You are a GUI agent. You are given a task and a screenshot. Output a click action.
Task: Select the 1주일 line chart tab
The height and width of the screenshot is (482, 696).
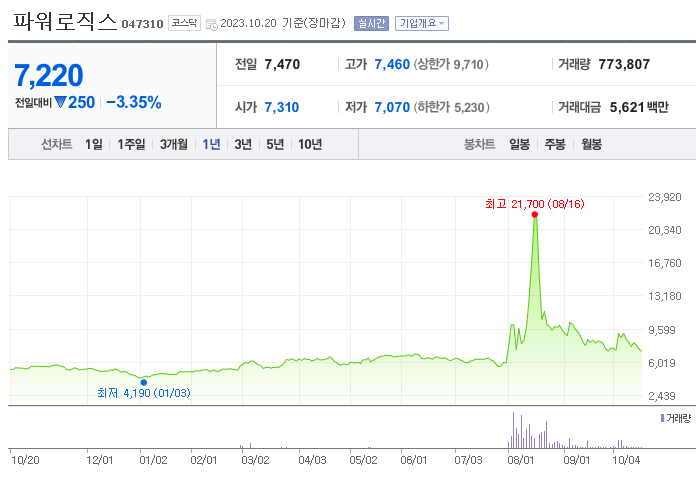131,144
